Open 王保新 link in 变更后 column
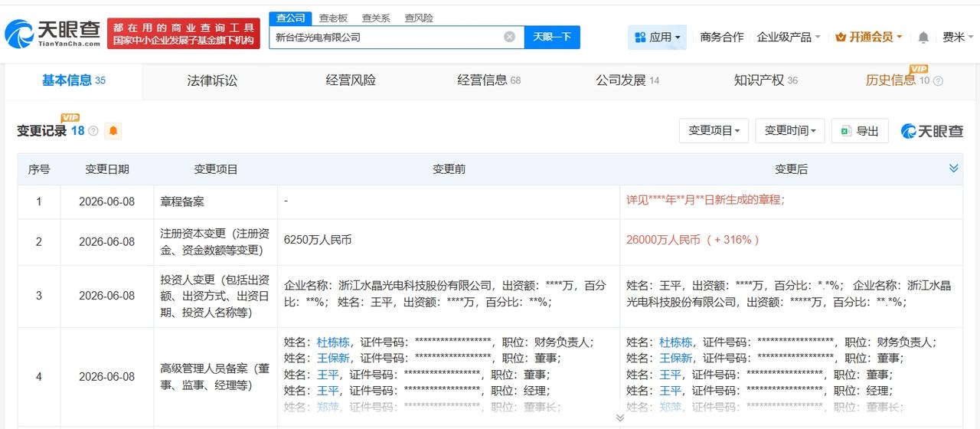The height and width of the screenshot is (429, 980). [675, 359]
